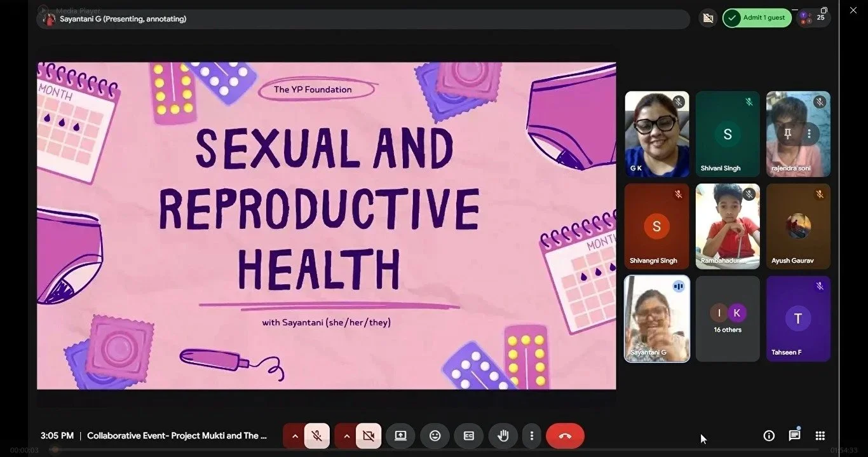The image size is (868, 457).
Task: Click muted mic icon on Shivangni Singh tile
Action: (679, 194)
